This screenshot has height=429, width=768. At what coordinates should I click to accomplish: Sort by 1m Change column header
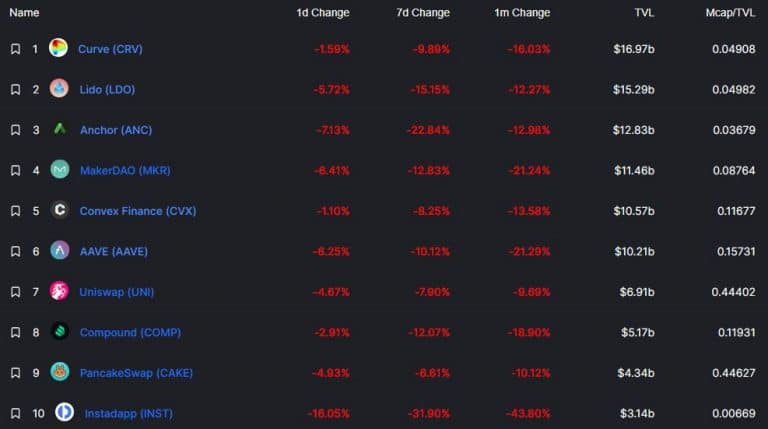point(522,13)
